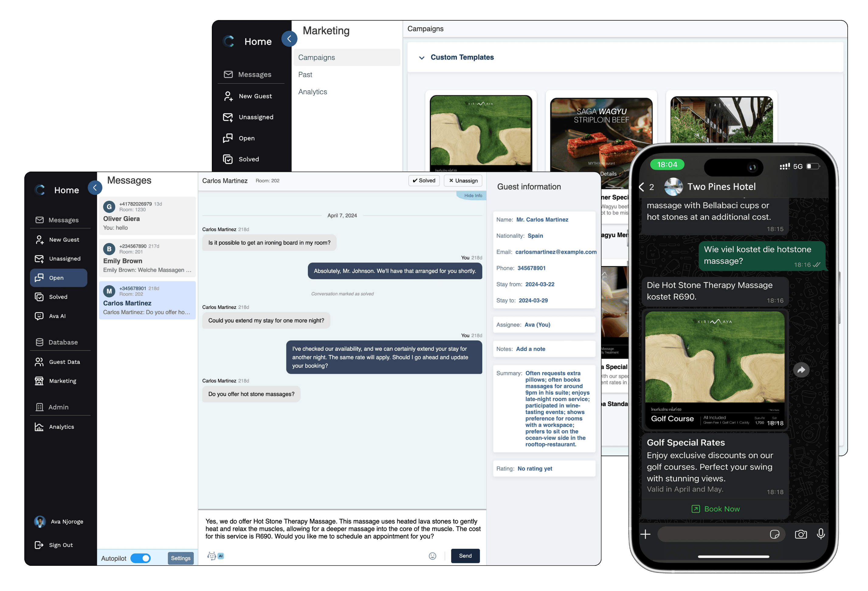Tap Two Pines Hotel profile picture
The image size is (868, 591).
(x=673, y=187)
